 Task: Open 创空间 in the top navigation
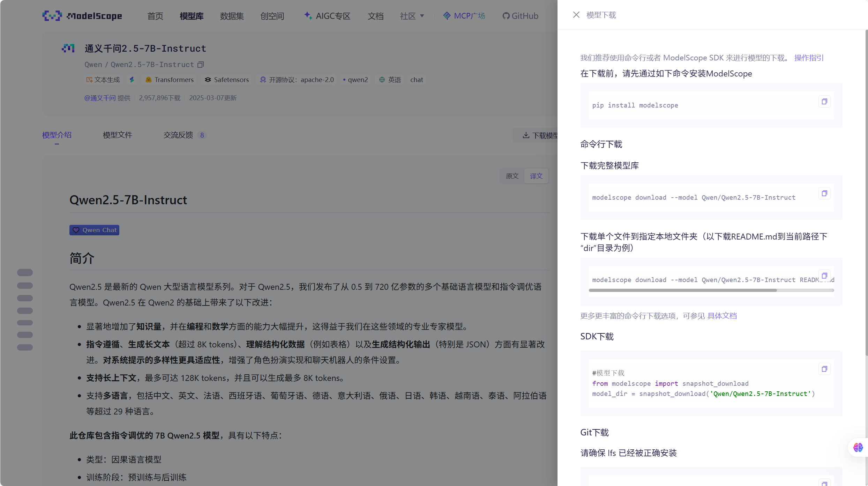pyautogui.click(x=272, y=16)
